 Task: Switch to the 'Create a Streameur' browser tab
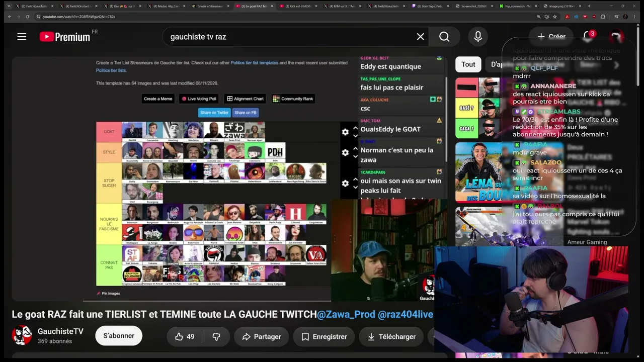pyautogui.click(x=211, y=6)
